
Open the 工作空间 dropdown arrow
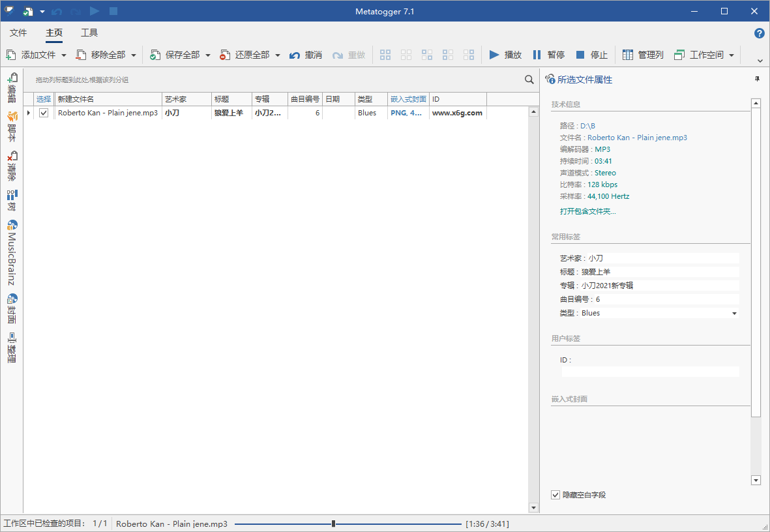[x=731, y=55]
